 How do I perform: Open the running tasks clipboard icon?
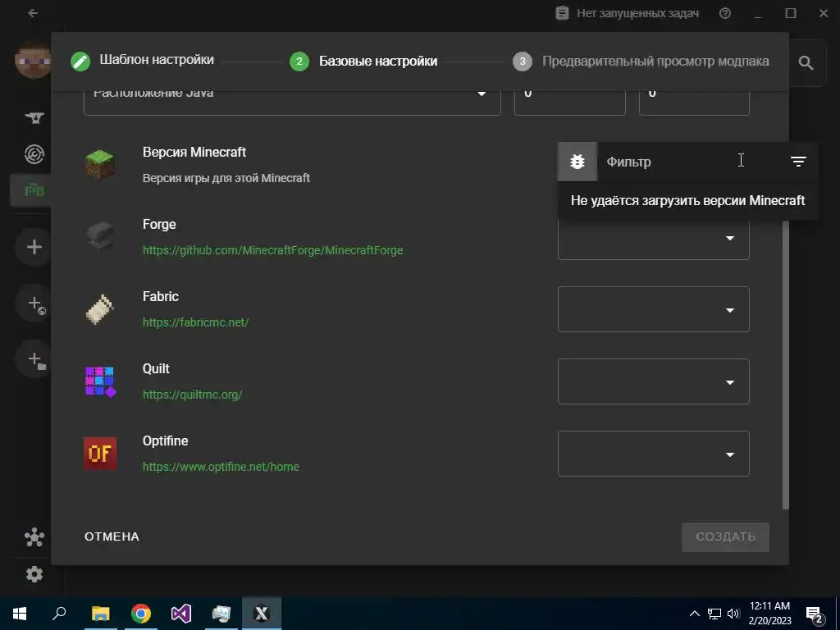coord(562,13)
